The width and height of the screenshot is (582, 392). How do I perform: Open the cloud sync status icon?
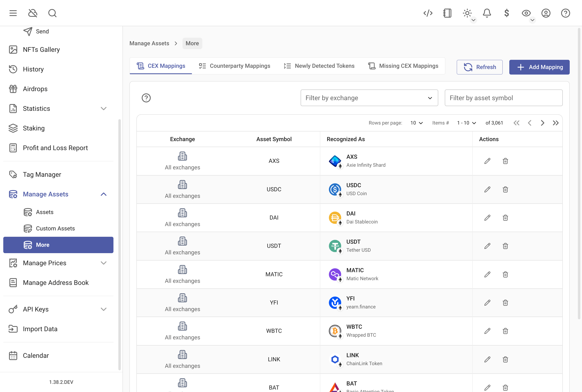coord(33,13)
